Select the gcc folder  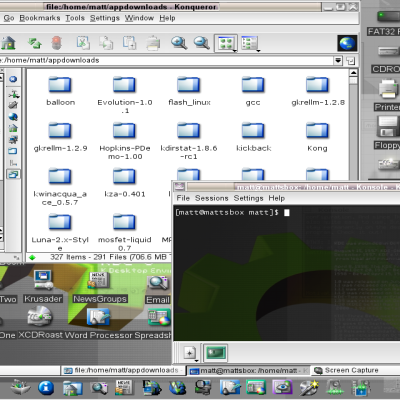coord(253,91)
